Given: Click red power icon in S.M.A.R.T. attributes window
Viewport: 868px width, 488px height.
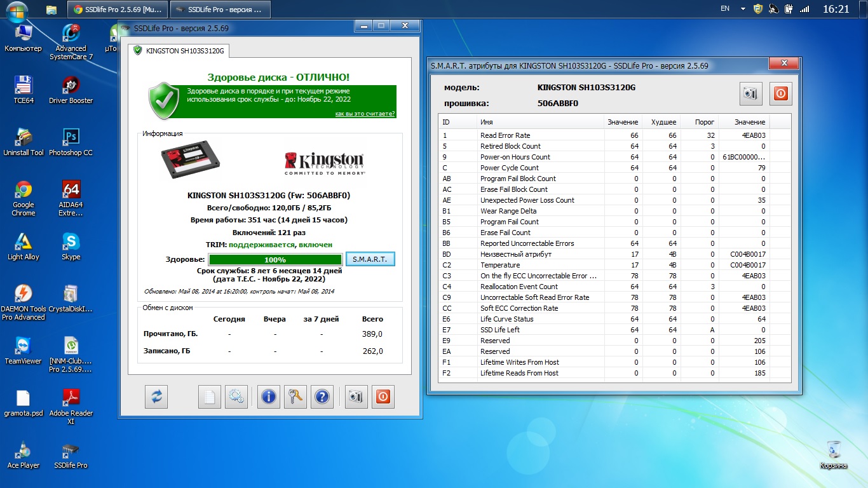Looking at the screenshot, I should tap(781, 93).
